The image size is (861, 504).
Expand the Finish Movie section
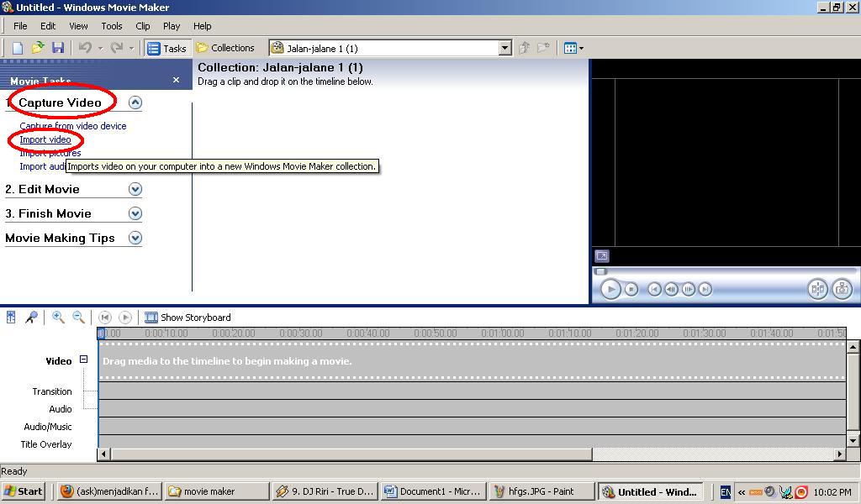point(135,213)
